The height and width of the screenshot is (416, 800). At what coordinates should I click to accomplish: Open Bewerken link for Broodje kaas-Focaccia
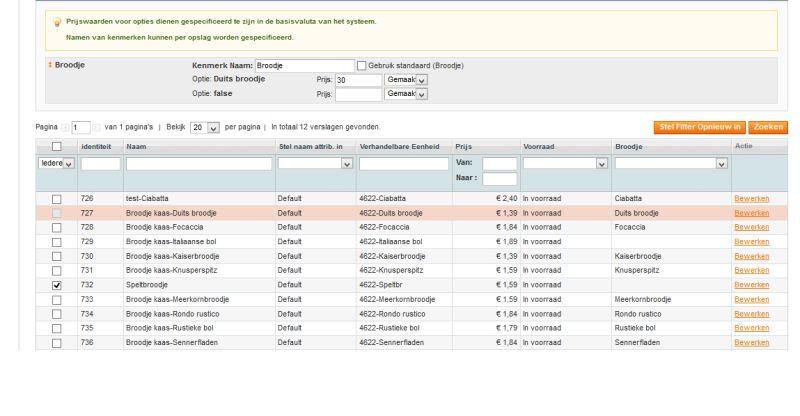(752, 227)
